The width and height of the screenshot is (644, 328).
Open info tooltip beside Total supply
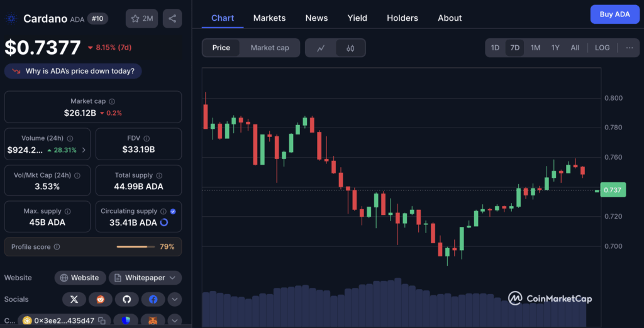coord(159,175)
